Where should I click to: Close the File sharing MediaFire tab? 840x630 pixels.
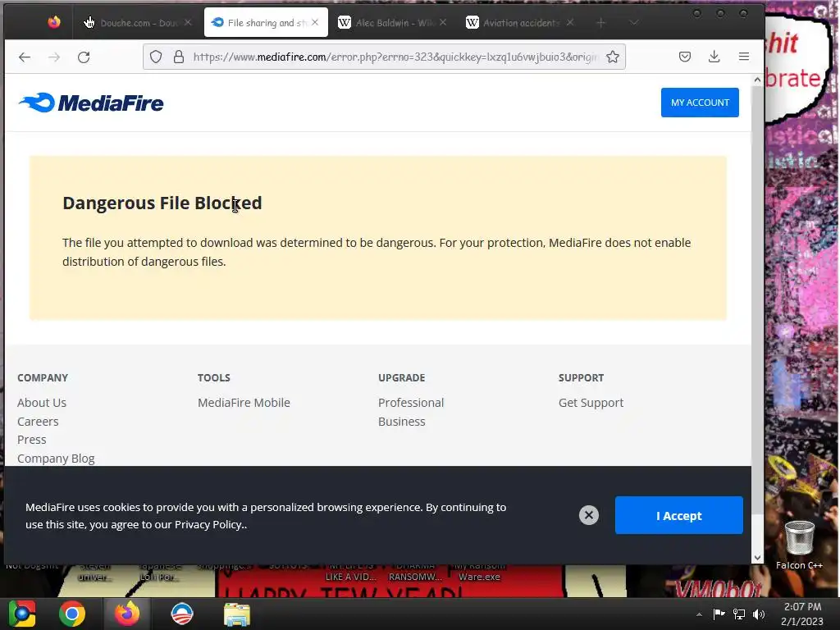click(x=315, y=22)
